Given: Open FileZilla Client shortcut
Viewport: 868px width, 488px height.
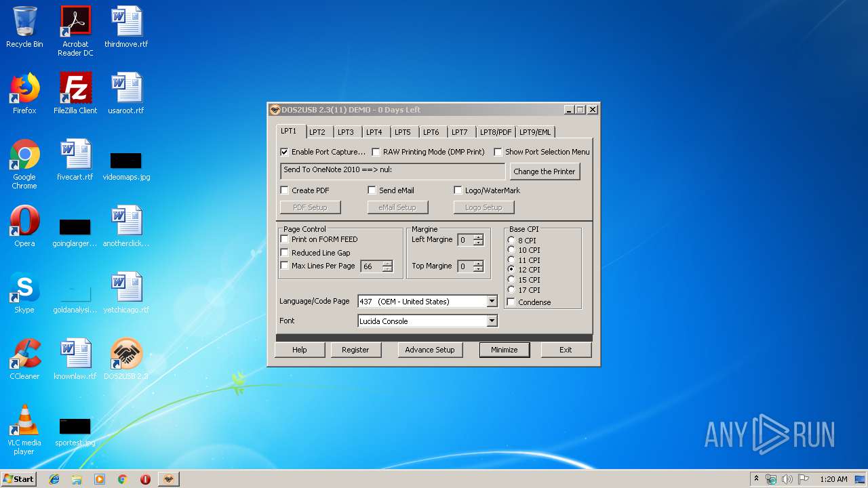Looking at the screenshot, I should click(x=75, y=94).
